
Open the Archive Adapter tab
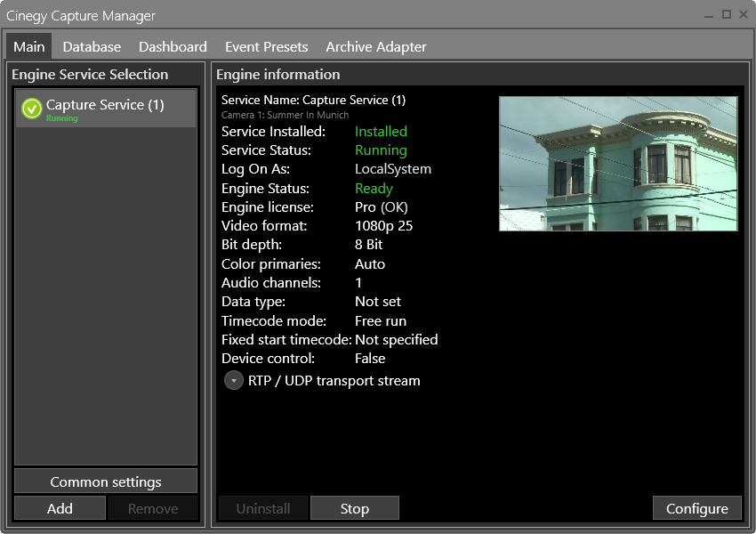376,47
